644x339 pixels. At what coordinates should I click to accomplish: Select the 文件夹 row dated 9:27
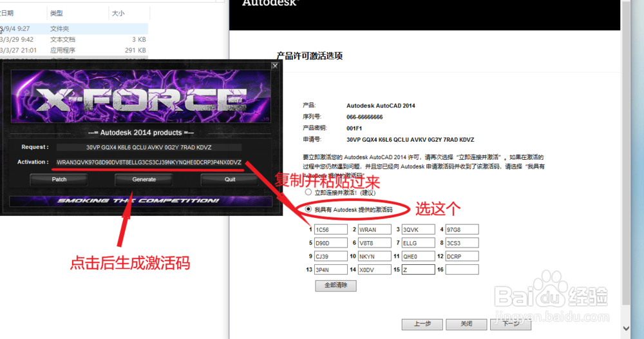[x=74, y=29]
